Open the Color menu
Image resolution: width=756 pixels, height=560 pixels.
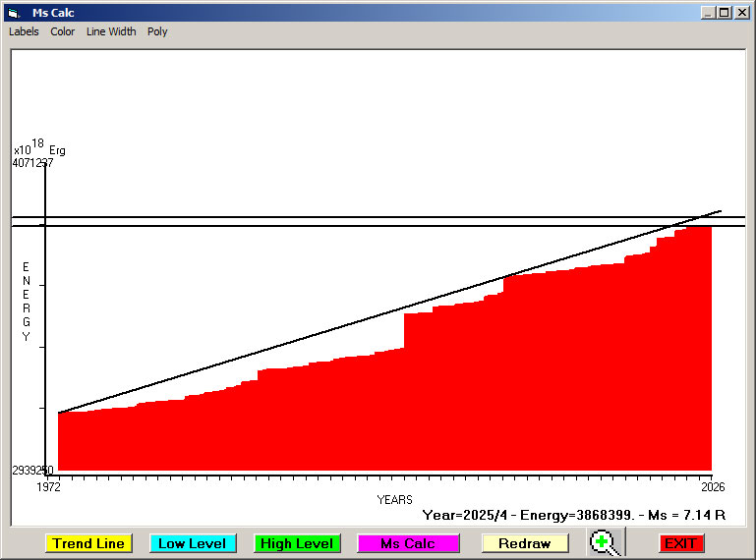coord(63,31)
